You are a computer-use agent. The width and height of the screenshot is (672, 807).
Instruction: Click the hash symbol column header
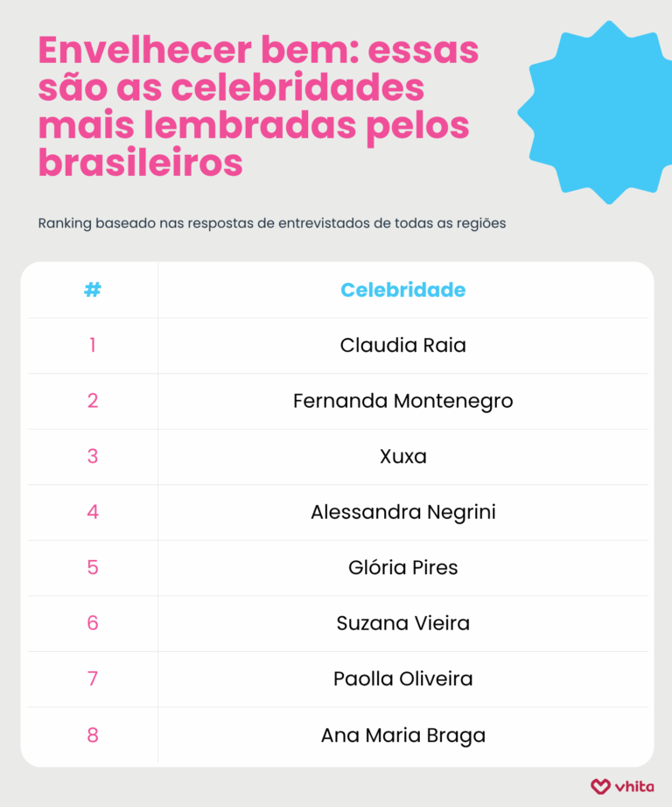pyautogui.click(x=93, y=290)
